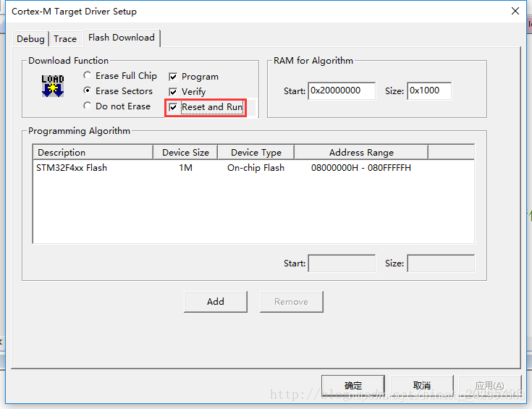Click the On-chip Flash cell

click(x=256, y=168)
